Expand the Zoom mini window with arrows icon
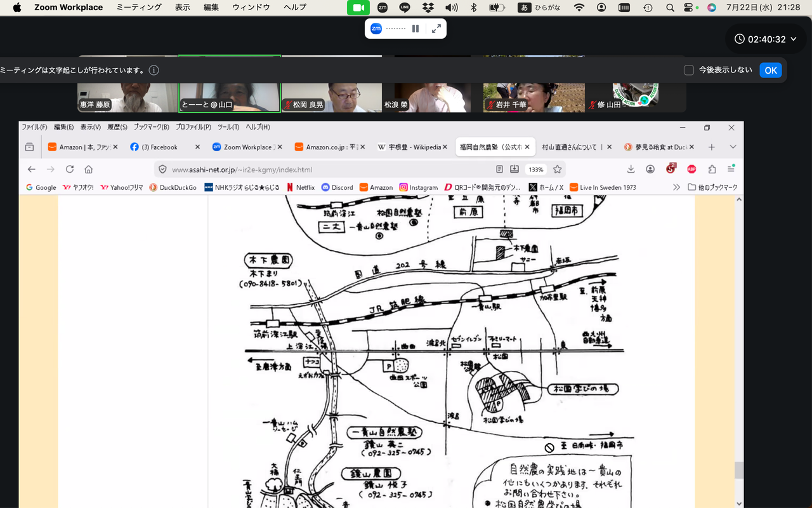Viewport: 812px width, 508px height. [x=436, y=29]
